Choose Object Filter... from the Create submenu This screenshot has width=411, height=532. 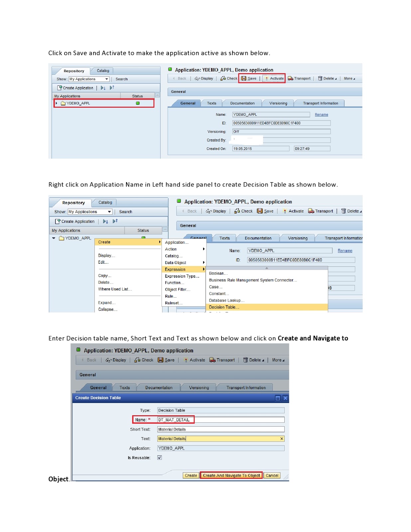pyautogui.click(x=178, y=289)
